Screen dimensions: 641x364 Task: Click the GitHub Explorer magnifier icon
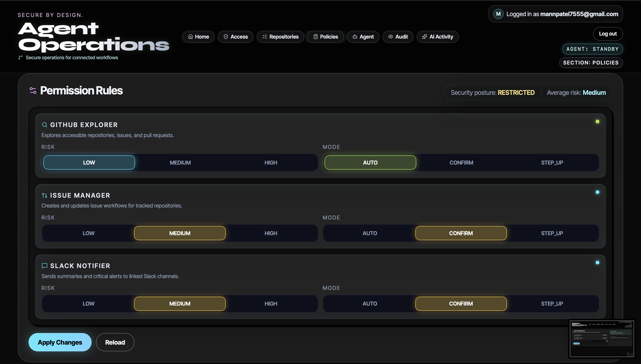[44, 125]
